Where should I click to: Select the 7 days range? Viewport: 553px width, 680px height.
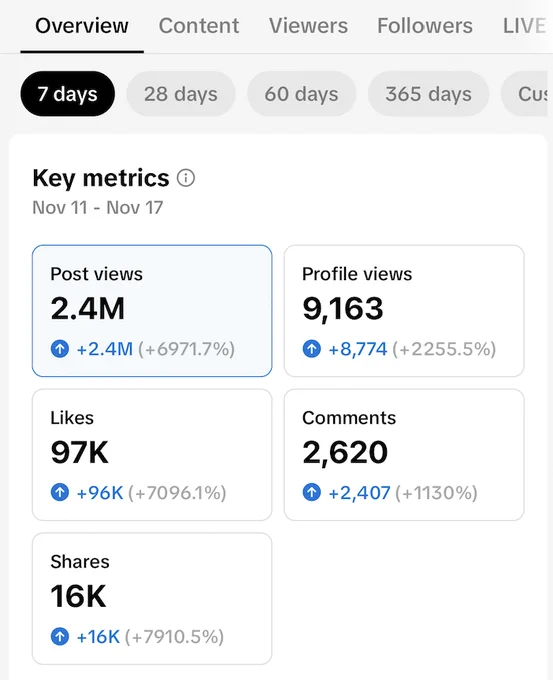[x=68, y=94]
